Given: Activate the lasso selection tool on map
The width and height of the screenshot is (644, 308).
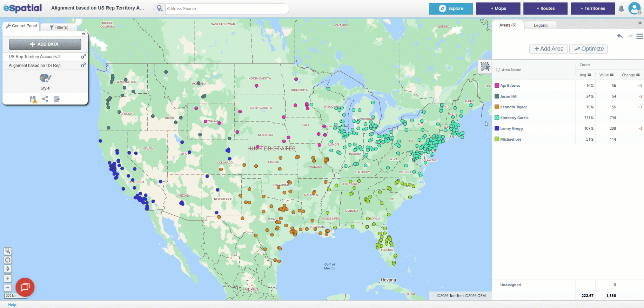Looking at the screenshot, I should 485,66.
